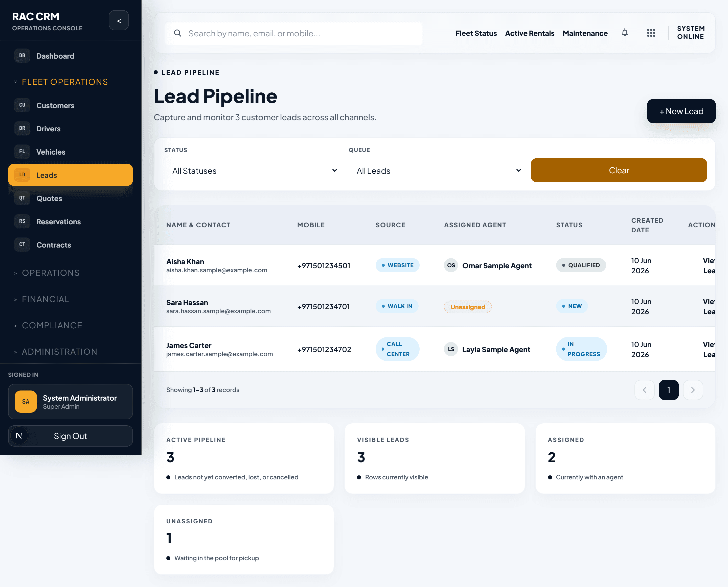View lead for James Carter
The width and height of the screenshot is (728, 587).
709,349
